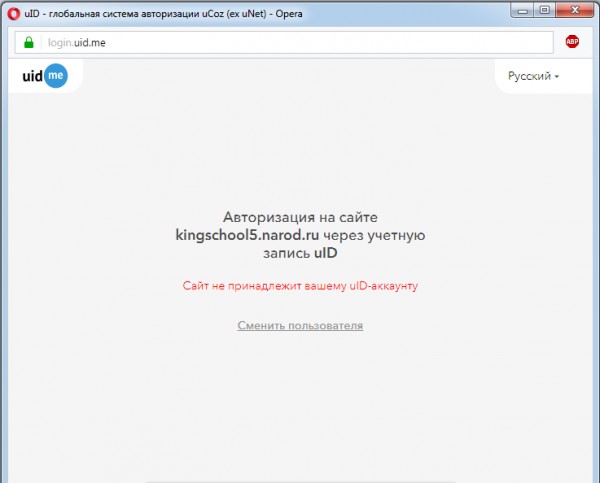Close the Opera window
Image resolution: width=600 pixels, height=483 pixels.
click(575, 10)
